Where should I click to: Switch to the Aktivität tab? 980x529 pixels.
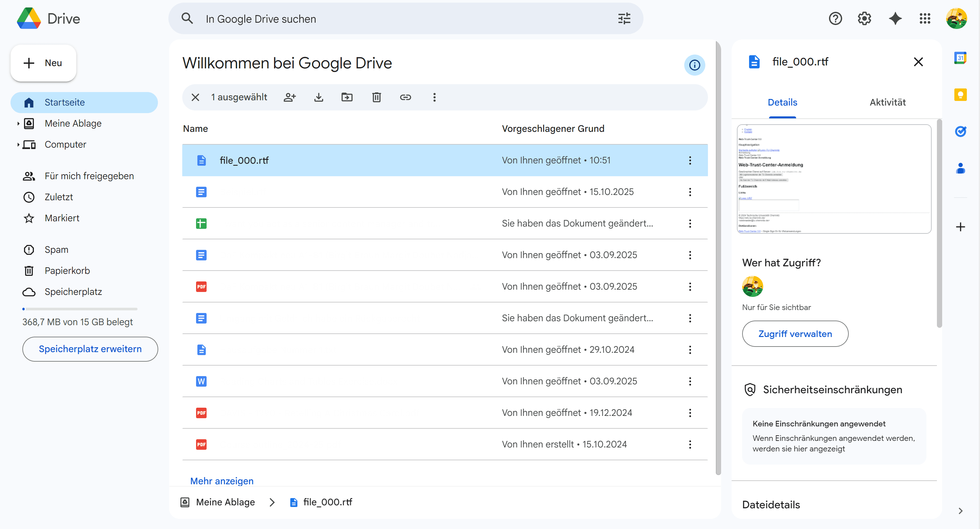tap(887, 102)
